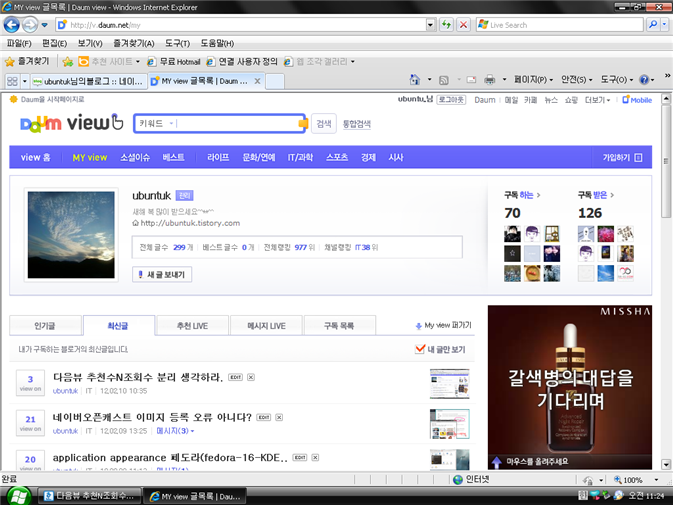Screen dimensions: 673x505
Task: Click the Home icon in command bar
Action: 415,79
